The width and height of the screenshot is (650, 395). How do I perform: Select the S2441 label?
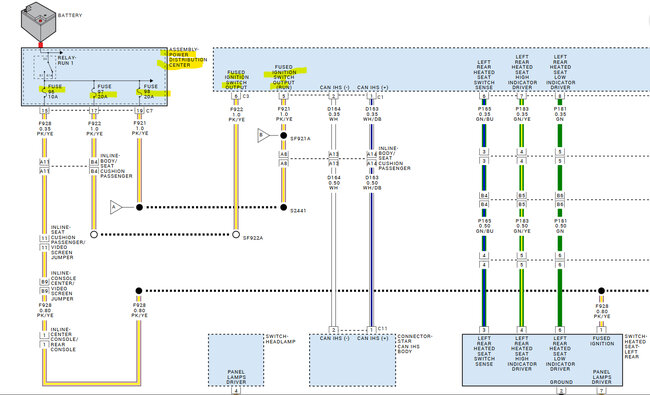(298, 211)
